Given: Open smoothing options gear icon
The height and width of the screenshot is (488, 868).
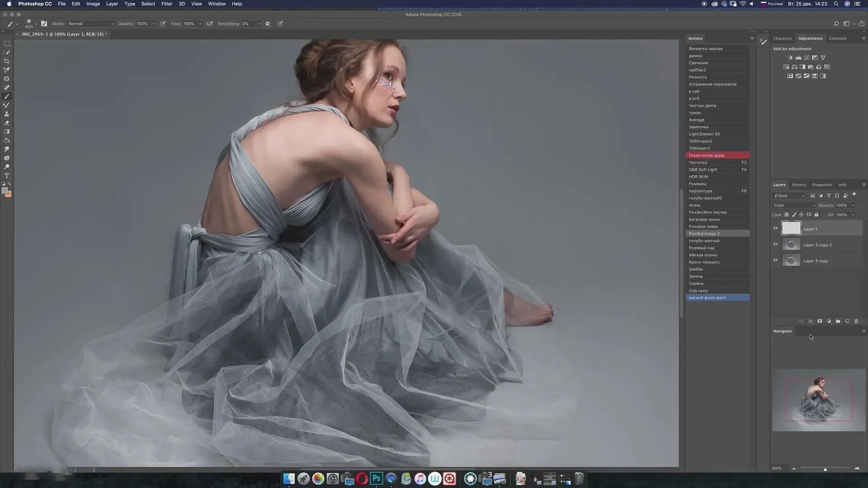Looking at the screenshot, I should tap(268, 24).
